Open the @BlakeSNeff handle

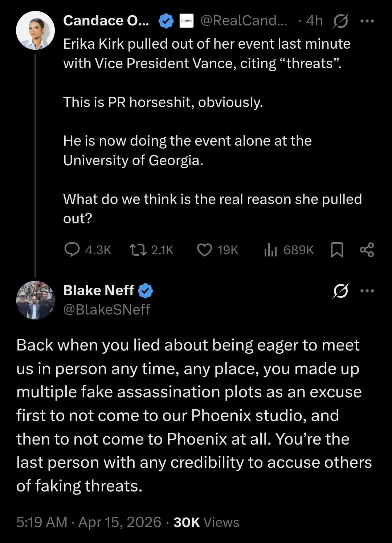click(107, 309)
